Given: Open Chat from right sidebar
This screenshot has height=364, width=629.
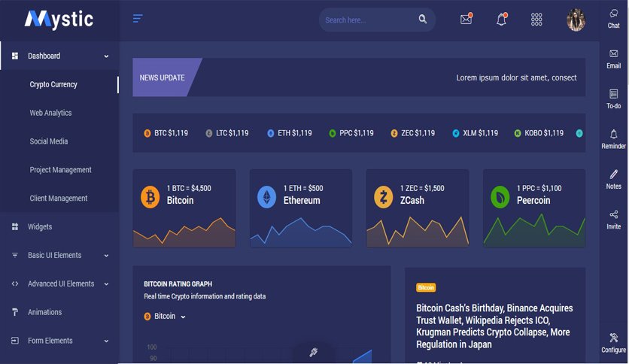Looking at the screenshot, I should [613, 19].
